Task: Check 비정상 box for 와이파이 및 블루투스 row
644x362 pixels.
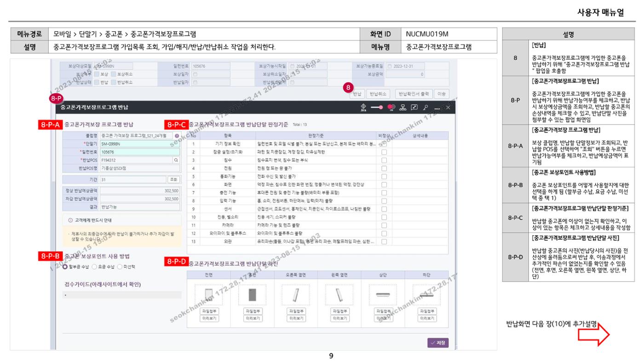Action: [384, 233]
